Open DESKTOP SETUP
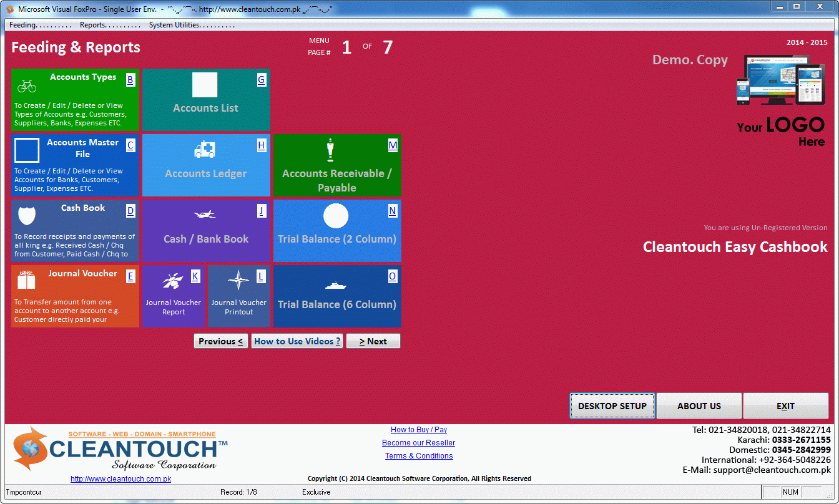The image size is (839, 504). pyautogui.click(x=612, y=405)
